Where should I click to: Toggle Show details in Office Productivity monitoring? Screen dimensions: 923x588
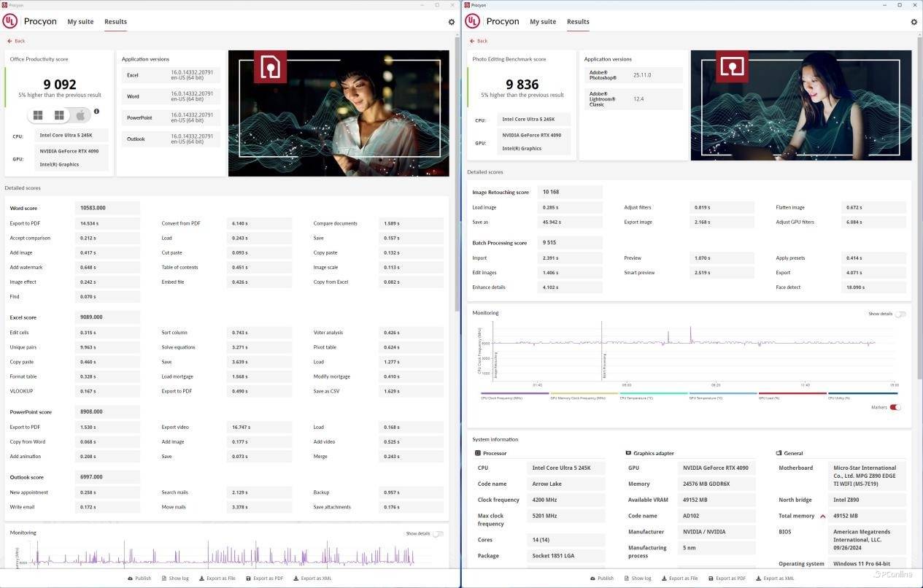coord(438,534)
